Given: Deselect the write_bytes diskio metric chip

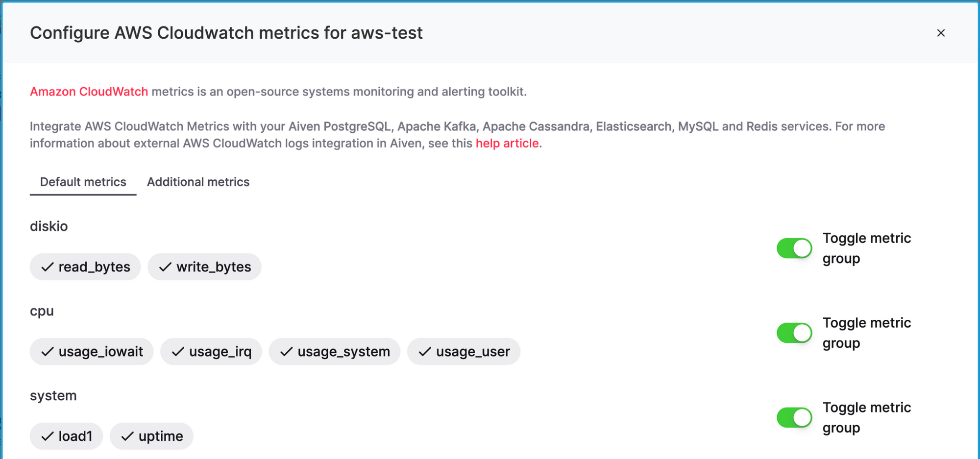Looking at the screenshot, I should click(x=204, y=267).
